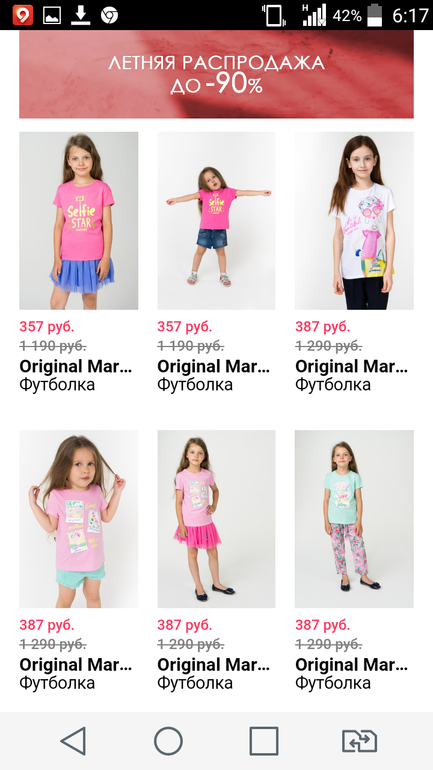Viewport: 433px width, 770px height.
Task: Tap the Android home circle button
Action: point(168,741)
